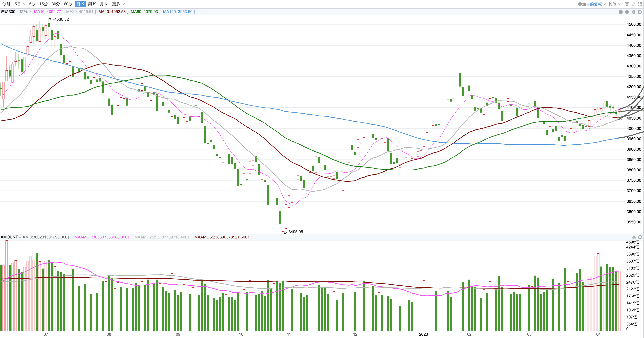Zoom in main chart with plus icon
644x338 pixels.
(x=627, y=12)
